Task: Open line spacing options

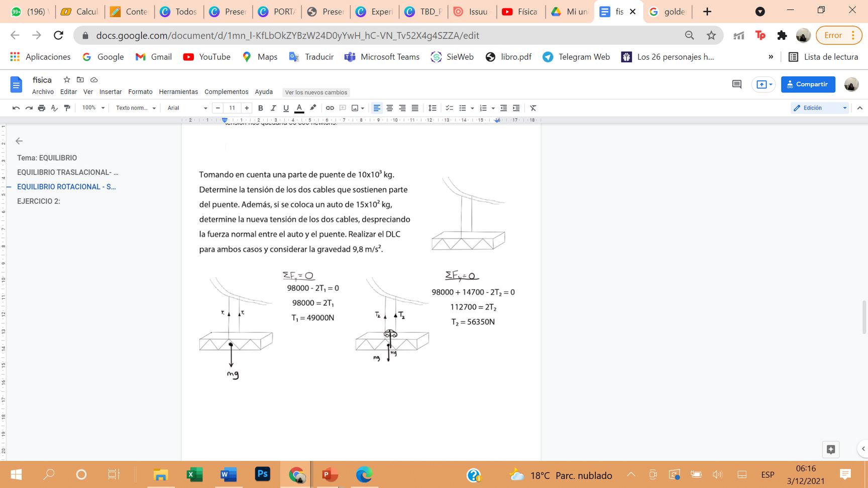Action: click(x=432, y=108)
